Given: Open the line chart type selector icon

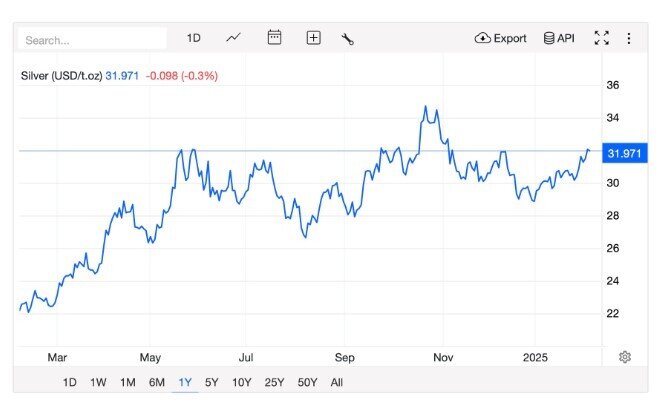Looking at the screenshot, I should (233, 38).
